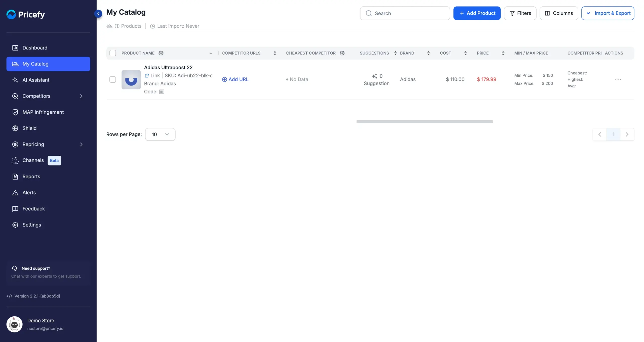Click the Add Product button
This screenshot has width=644, height=342.
pos(477,13)
